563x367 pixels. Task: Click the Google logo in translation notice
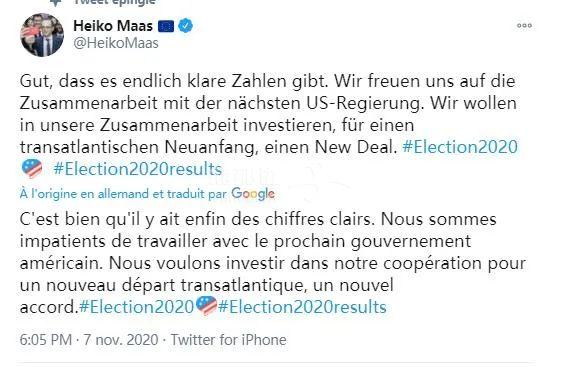tap(253, 194)
